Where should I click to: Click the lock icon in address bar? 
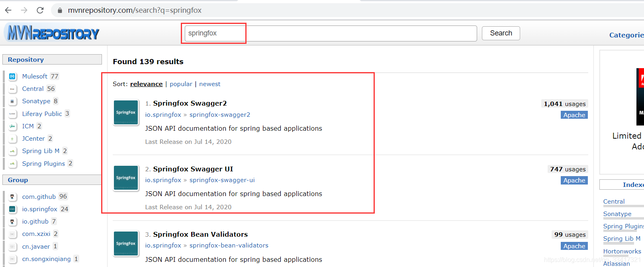(x=60, y=10)
